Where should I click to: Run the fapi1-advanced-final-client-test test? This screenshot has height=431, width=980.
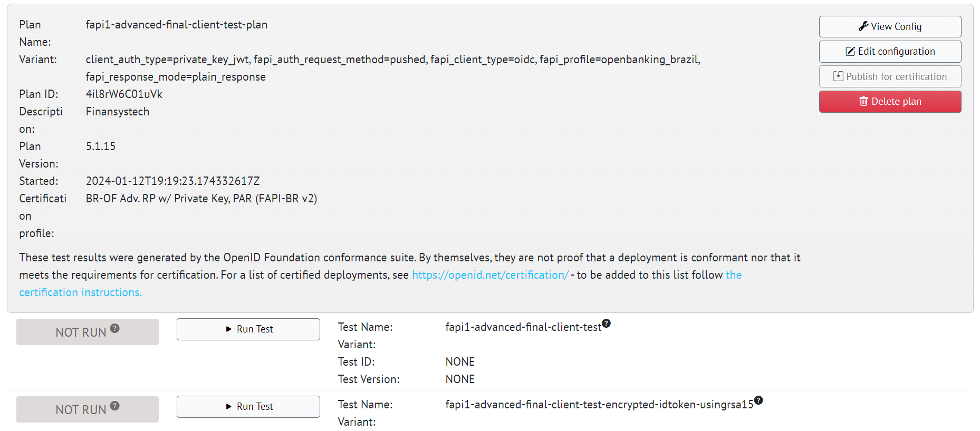[x=248, y=329]
